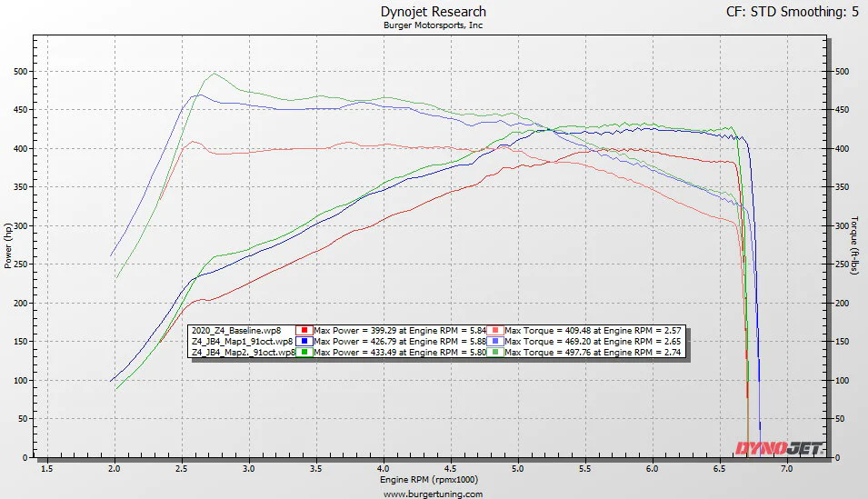The width and height of the screenshot is (868, 499).
Task: Click the Torque (ft-lbs) axis label
Action: click(853, 245)
